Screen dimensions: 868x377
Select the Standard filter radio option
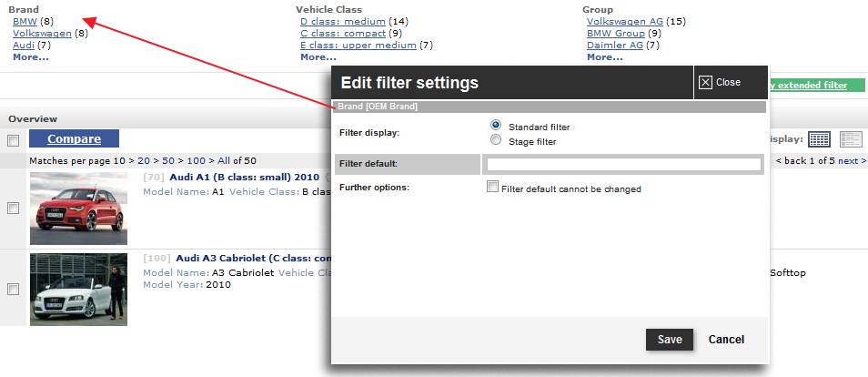(496, 125)
